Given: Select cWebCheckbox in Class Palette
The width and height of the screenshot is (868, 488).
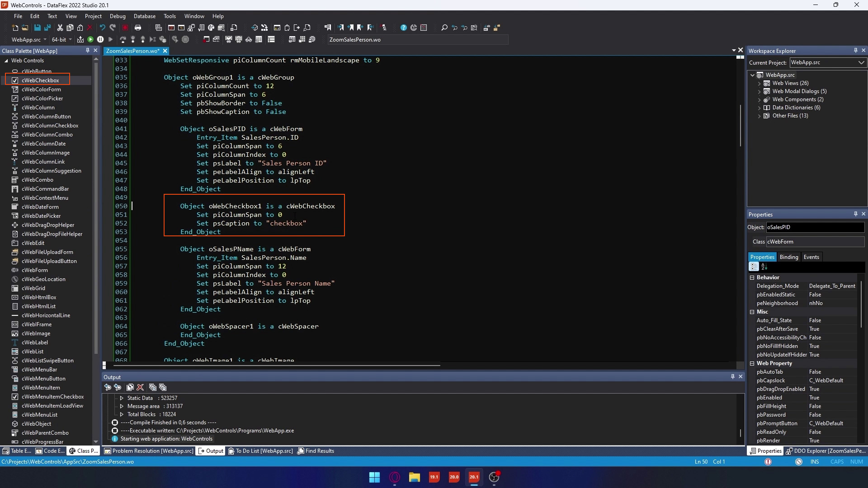Looking at the screenshot, I should point(40,80).
